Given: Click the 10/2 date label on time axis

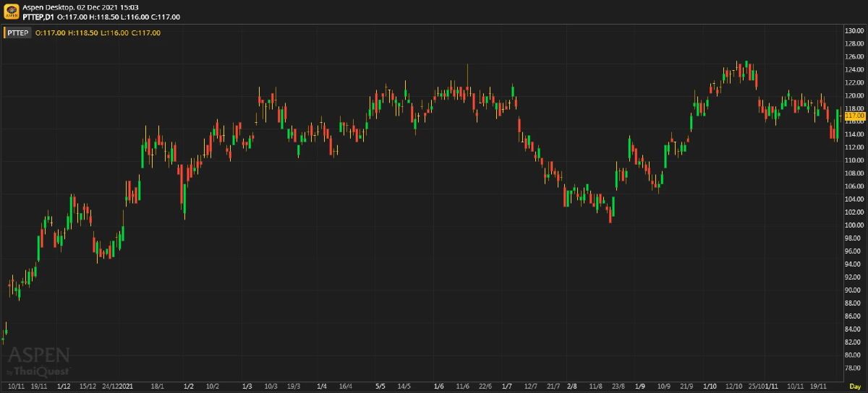Looking at the screenshot, I should pyautogui.click(x=212, y=386).
